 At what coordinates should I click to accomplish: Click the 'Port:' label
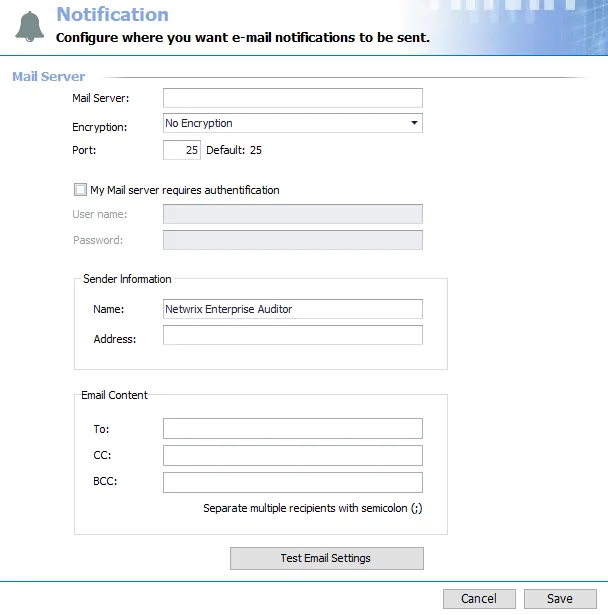point(84,150)
